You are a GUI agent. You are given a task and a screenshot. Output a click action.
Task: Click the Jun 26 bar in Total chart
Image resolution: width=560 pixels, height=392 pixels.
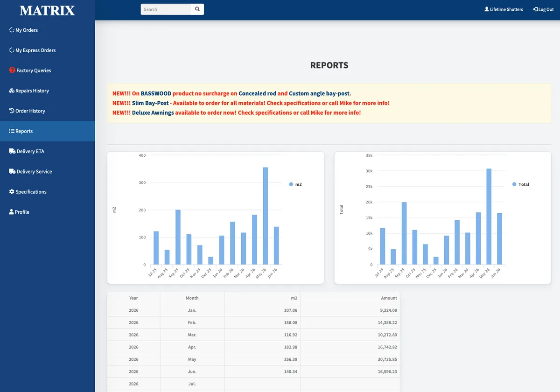tap(500, 239)
